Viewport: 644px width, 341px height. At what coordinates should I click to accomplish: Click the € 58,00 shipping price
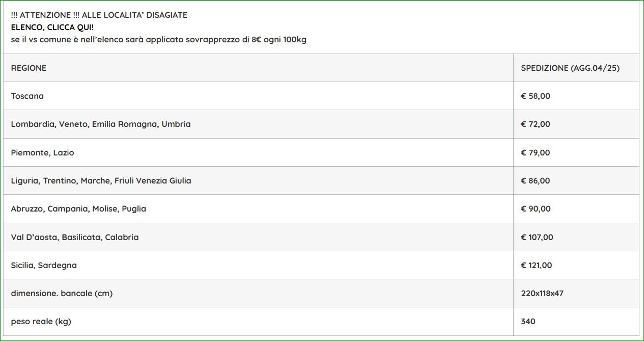[576, 96]
